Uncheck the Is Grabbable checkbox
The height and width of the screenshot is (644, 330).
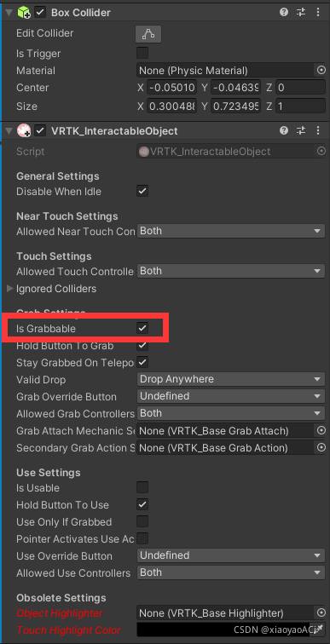pyautogui.click(x=142, y=328)
